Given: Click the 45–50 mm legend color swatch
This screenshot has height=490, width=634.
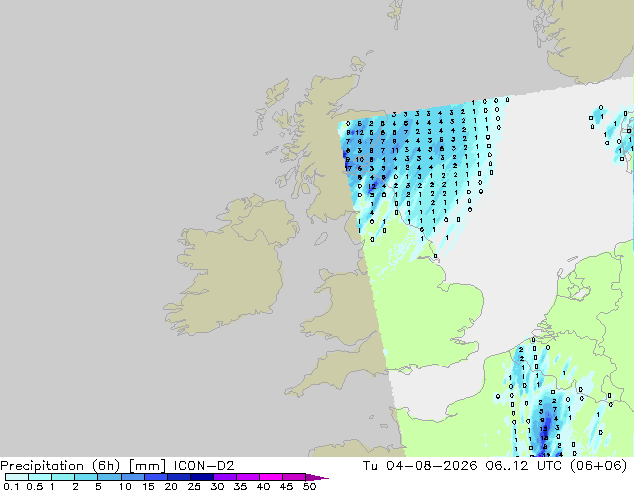Looking at the screenshot, I should click(294, 477).
